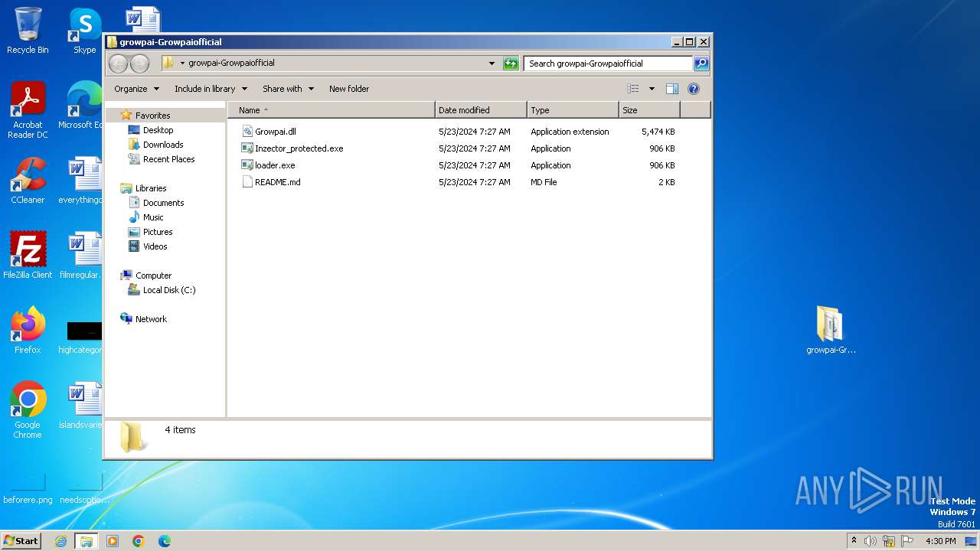Select Favorites in navigation pane
The height and width of the screenshot is (551, 980).
pyautogui.click(x=152, y=116)
